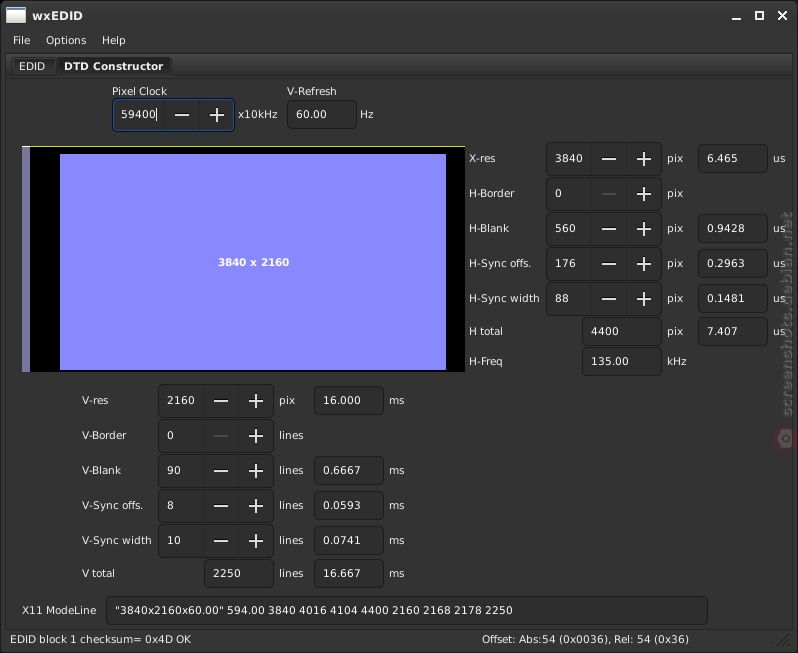Increase the H-Border value
This screenshot has width=798, height=653.
coord(644,194)
